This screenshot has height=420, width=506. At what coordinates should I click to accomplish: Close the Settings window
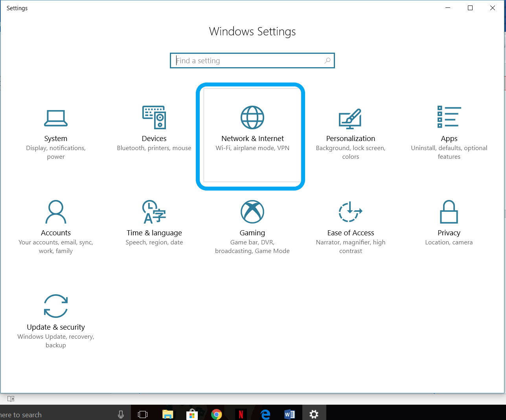pyautogui.click(x=493, y=8)
